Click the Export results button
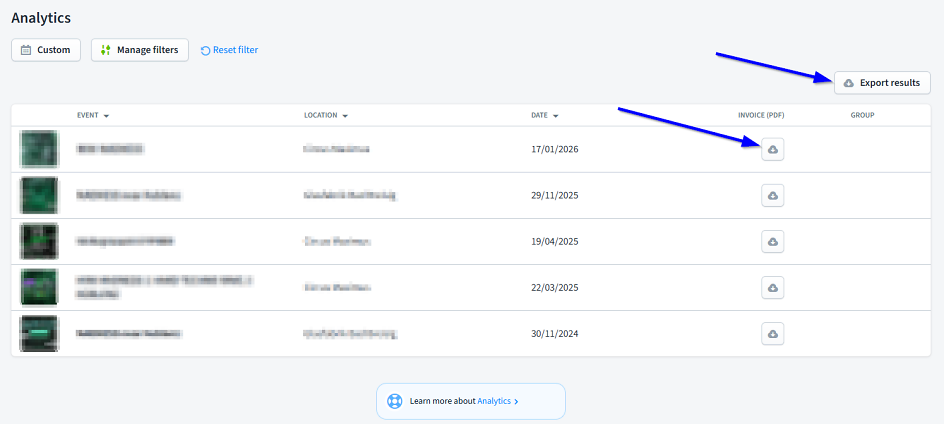944x424 pixels. (882, 83)
